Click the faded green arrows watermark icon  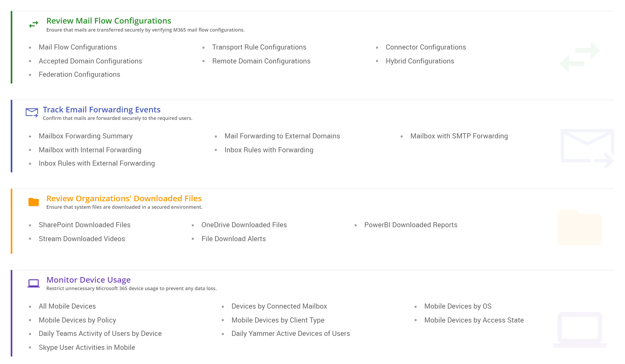coord(580,57)
